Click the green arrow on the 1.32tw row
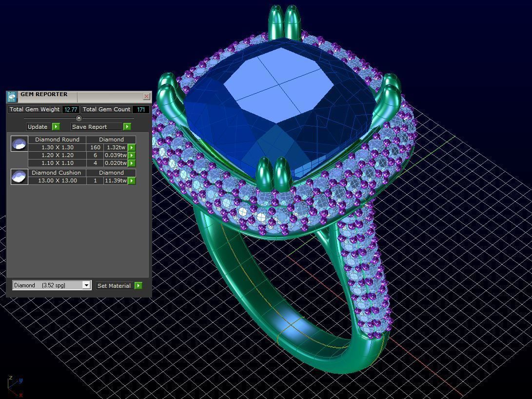The height and width of the screenshot is (399, 532). coord(132,148)
